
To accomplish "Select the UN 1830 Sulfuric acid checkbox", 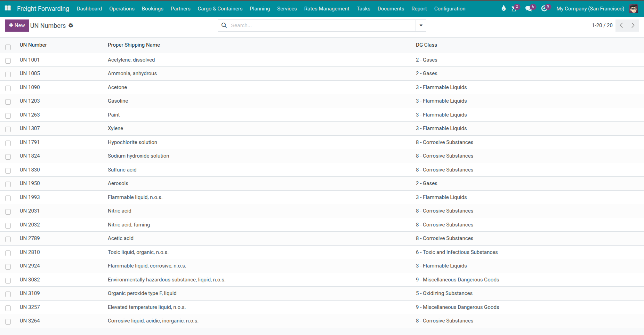I will point(8,170).
